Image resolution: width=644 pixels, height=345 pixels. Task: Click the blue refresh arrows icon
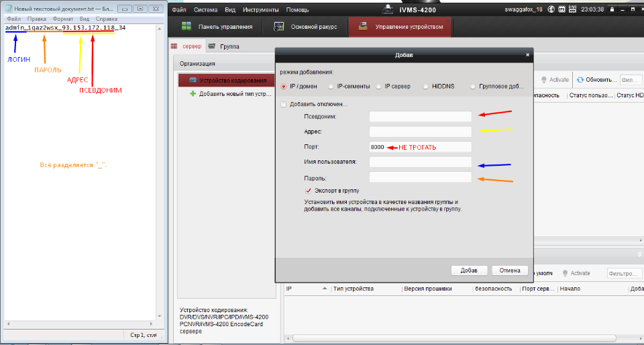point(580,80)
